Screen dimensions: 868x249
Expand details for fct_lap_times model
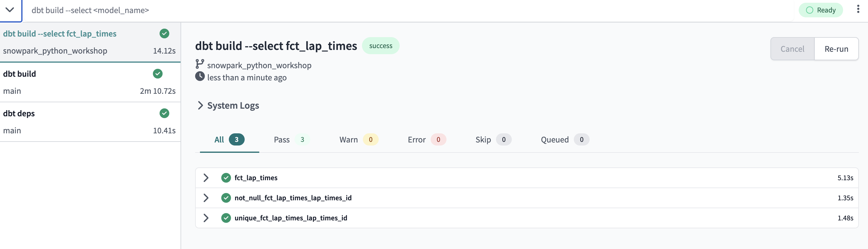click(206, 177)
